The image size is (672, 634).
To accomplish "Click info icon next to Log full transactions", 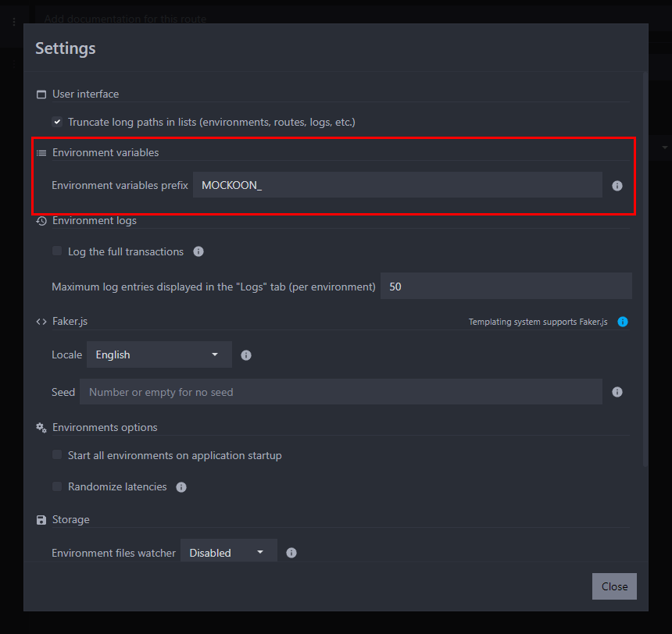I will click(198, 251).
